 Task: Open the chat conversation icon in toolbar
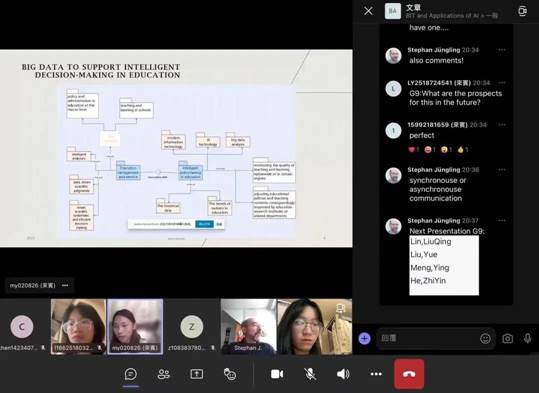tap(131, 374)
